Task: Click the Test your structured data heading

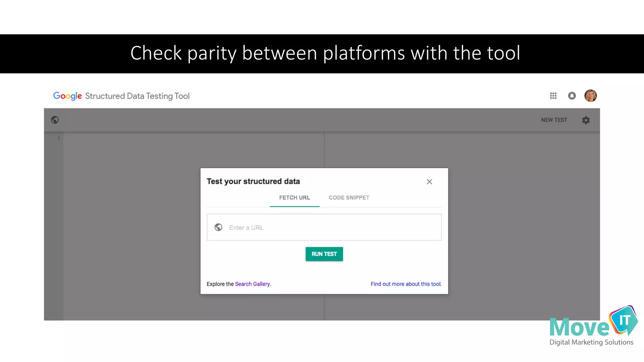Action: point(253,181)
